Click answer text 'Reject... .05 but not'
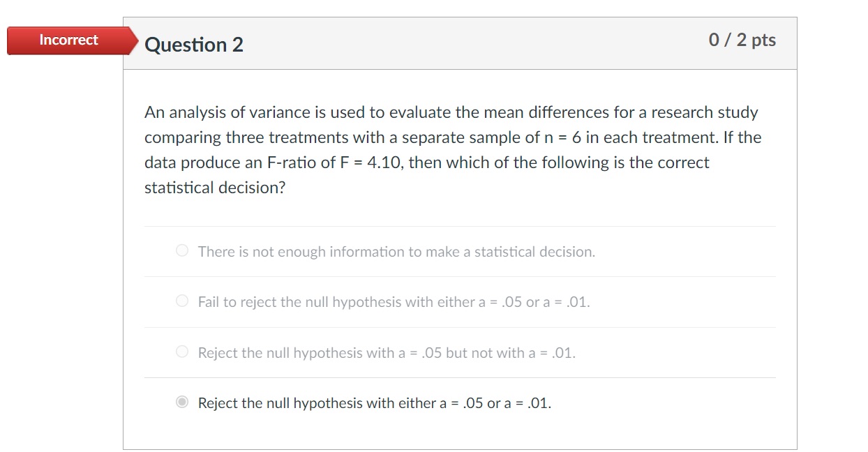The image size is (868, 452). coord(387,353)
